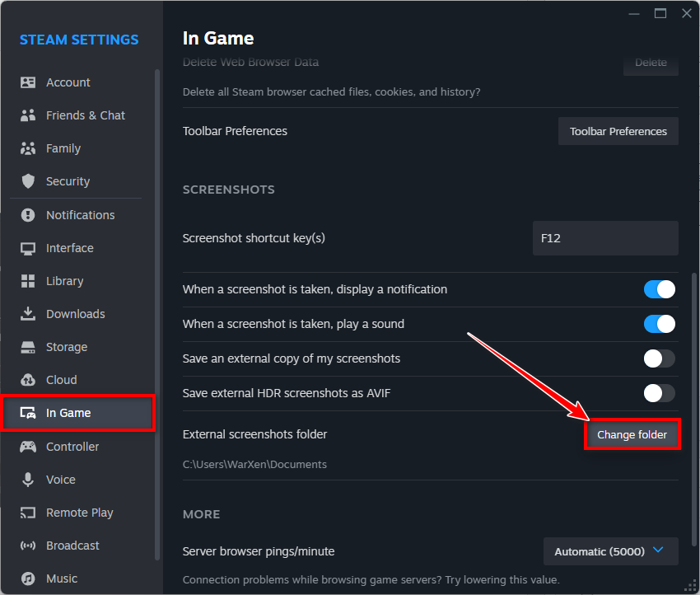Turn off screenshot sound toggle

pyautogui.click(x=659, y=324)
